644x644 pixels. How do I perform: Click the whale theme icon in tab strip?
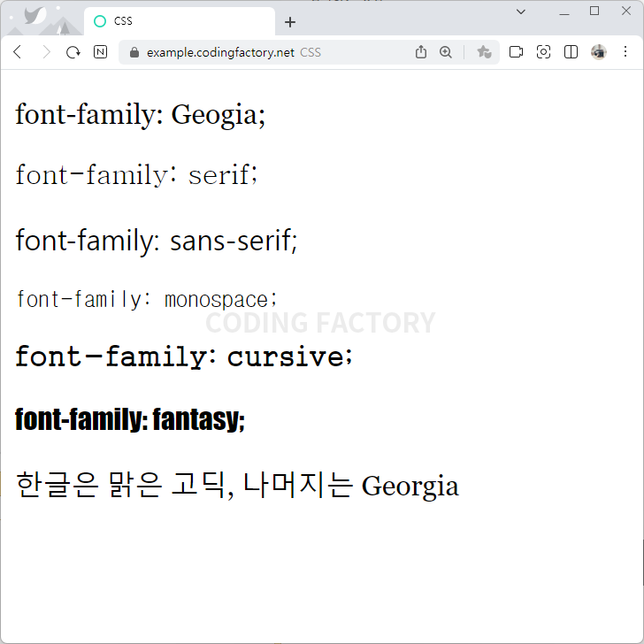[x=34, y=16]
